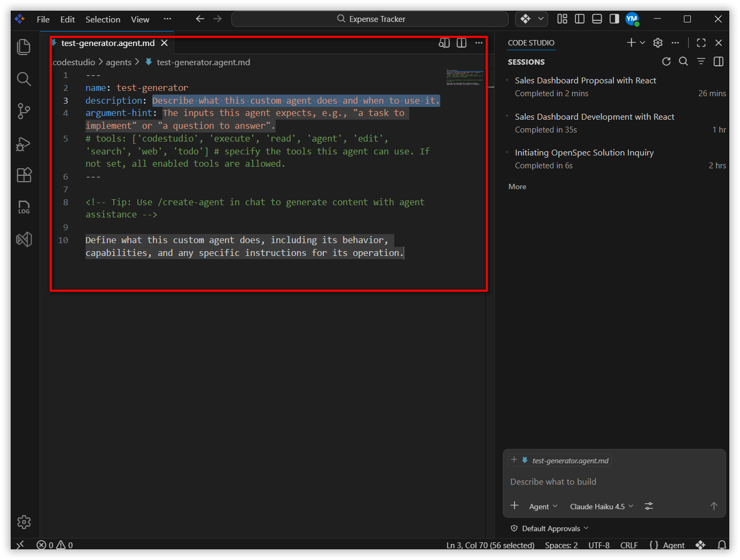This screenshot has width=740, height=560.
Task: Open the Selection menu
Action: (x=103, y=19)
